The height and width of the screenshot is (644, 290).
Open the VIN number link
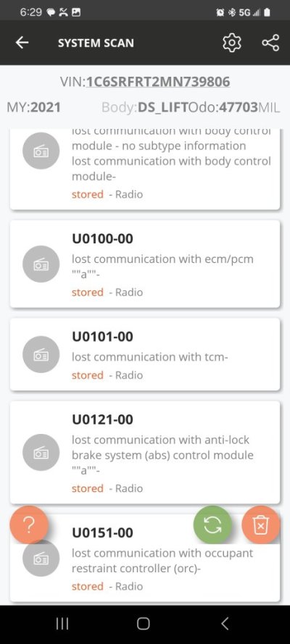158,82
